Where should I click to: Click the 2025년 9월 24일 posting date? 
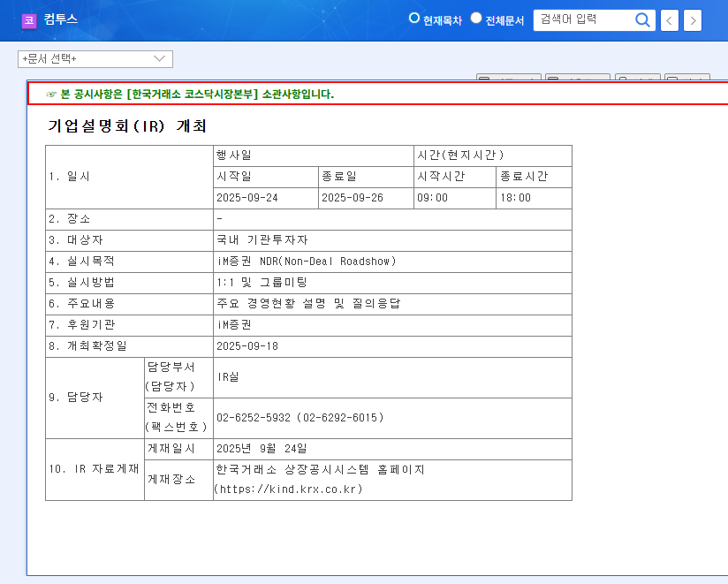point(392,449)
